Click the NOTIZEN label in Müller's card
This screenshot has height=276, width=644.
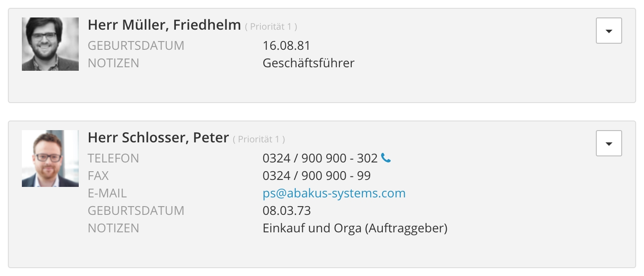point(113,63)
